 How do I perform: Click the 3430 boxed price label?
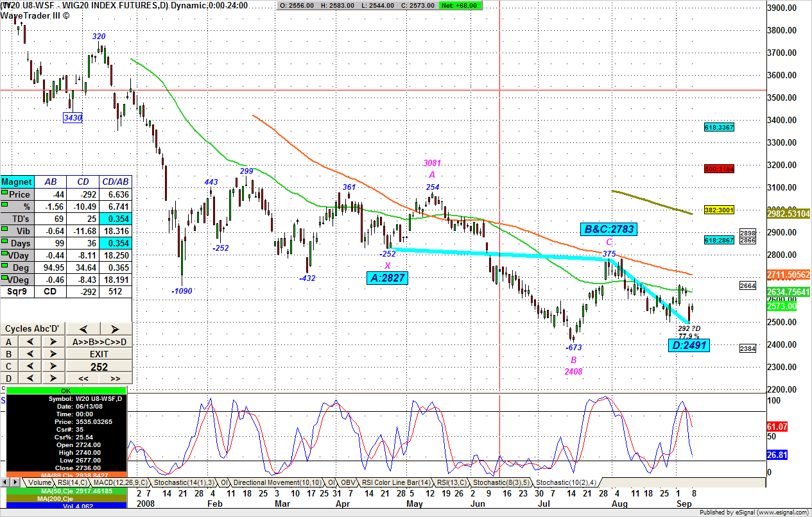[x=73, y=118]
